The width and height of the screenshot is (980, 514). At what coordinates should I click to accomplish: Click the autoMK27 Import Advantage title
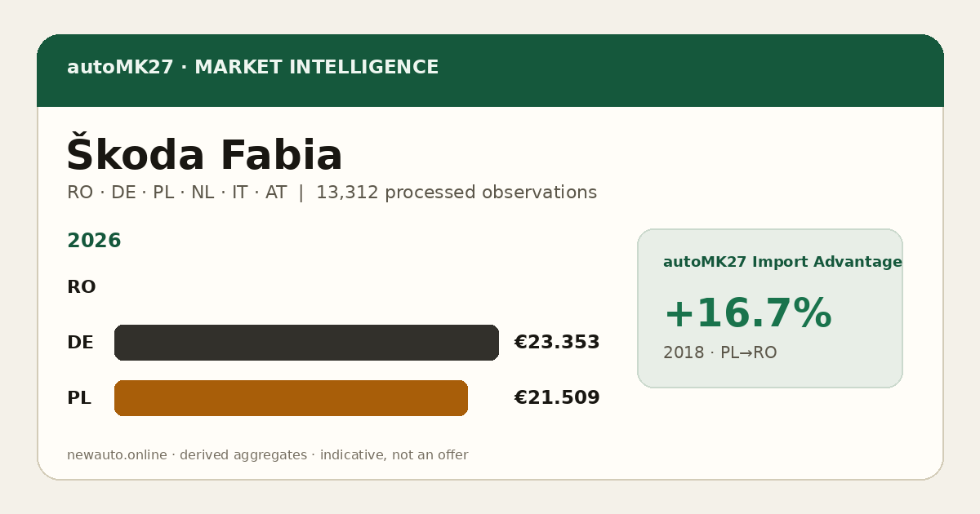tap(782, 262)
